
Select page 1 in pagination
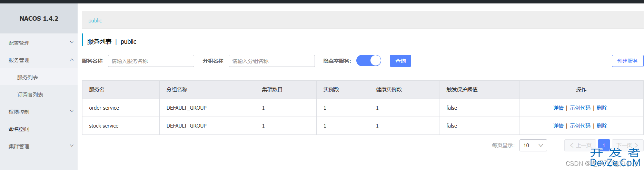604,146
